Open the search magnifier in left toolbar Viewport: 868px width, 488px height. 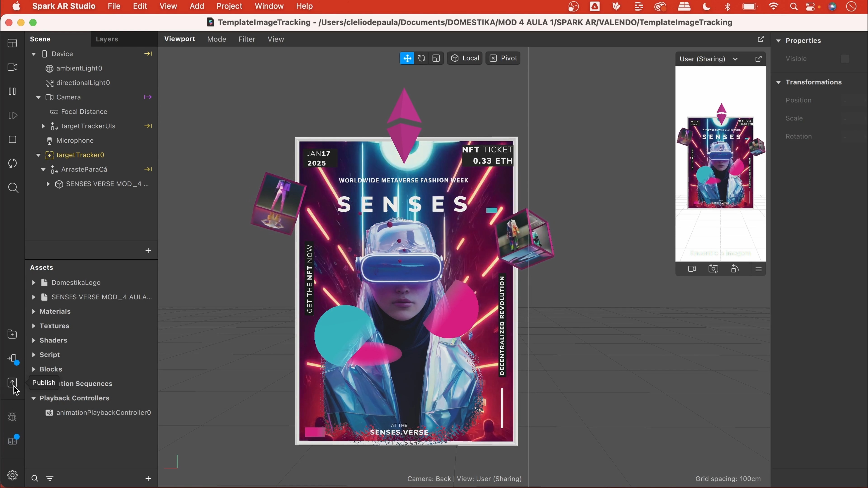[13, 188]
